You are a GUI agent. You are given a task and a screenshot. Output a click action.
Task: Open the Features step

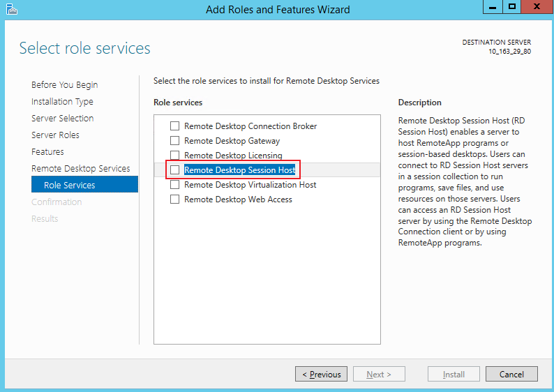pos(47,152)
